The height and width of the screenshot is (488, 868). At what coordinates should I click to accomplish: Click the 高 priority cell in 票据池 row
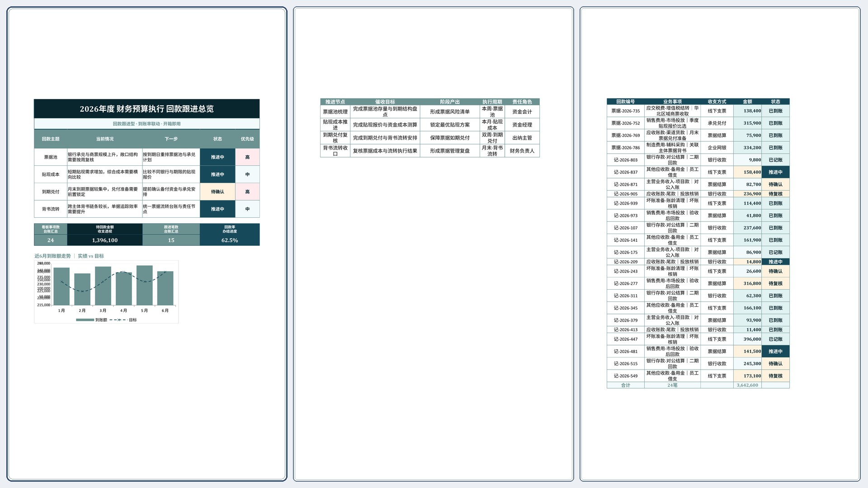pyautogui.click(x=247, y=157)
